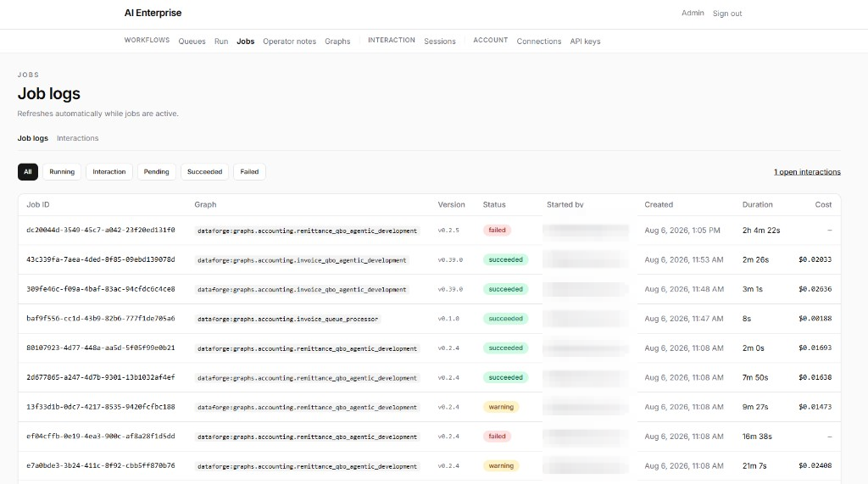
Task: Click the Status column header
Action: tap(494, 204)
